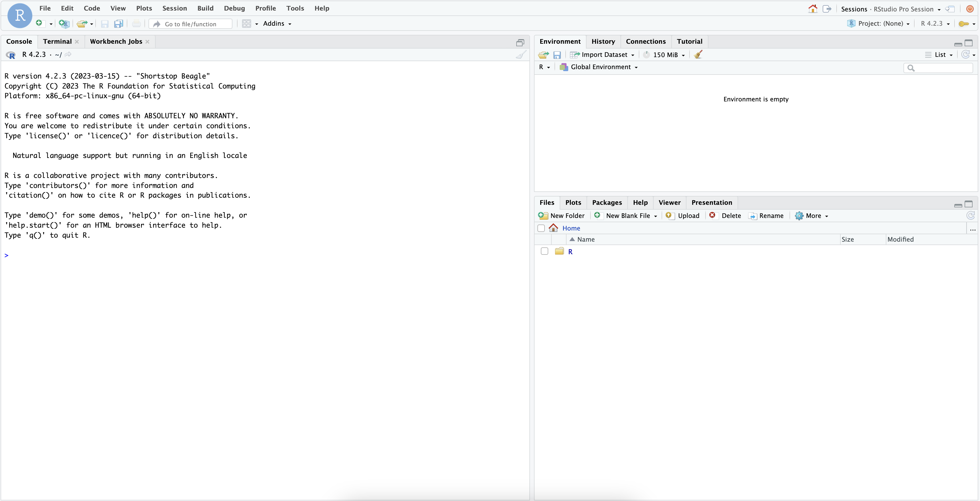Viewport: 980px width, 501px height.
Task: Clear objects from the workspace
Action: [x=698, y=54]
